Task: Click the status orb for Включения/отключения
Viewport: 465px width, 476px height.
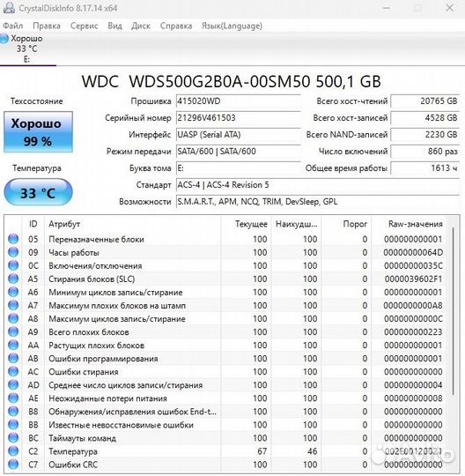Action: coord(13,265)
